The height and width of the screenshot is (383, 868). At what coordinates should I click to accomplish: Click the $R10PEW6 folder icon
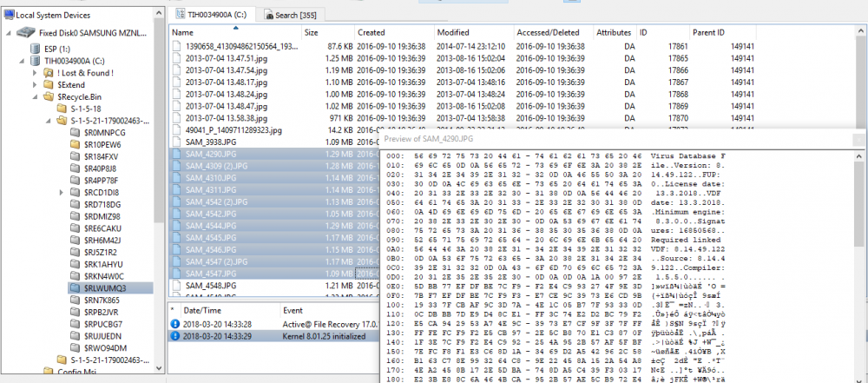(x=76, y=145)
